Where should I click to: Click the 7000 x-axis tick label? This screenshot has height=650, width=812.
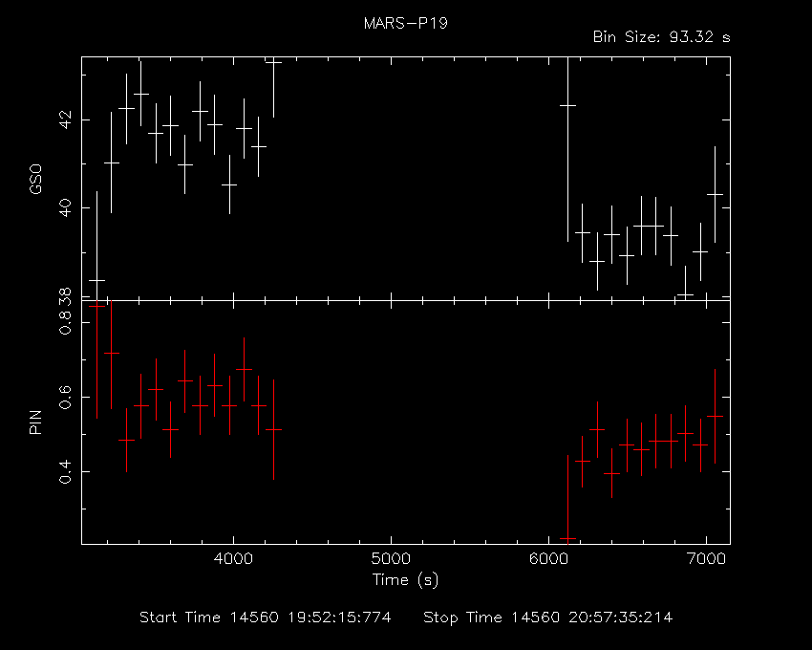[706, 558]
